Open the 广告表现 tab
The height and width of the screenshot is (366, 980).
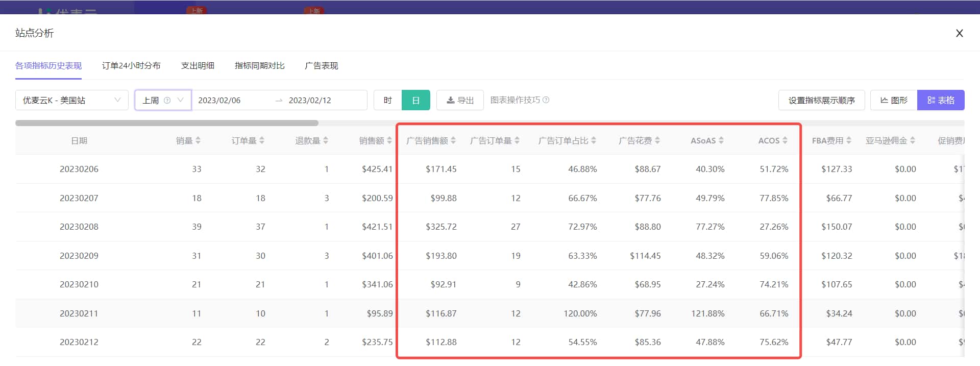pyautogui.click(x=322, y=66)
